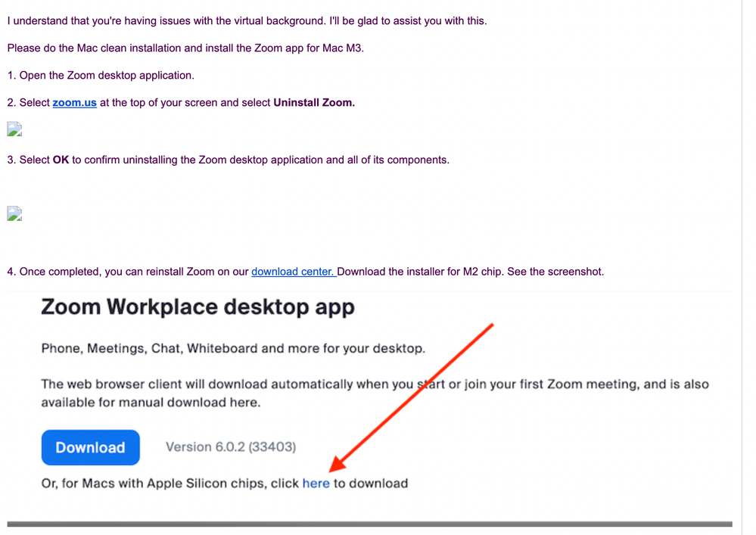
Task: Click 'Or, for Macs with Apple Silicon chips' text
Action: click(x=170, y=484)
